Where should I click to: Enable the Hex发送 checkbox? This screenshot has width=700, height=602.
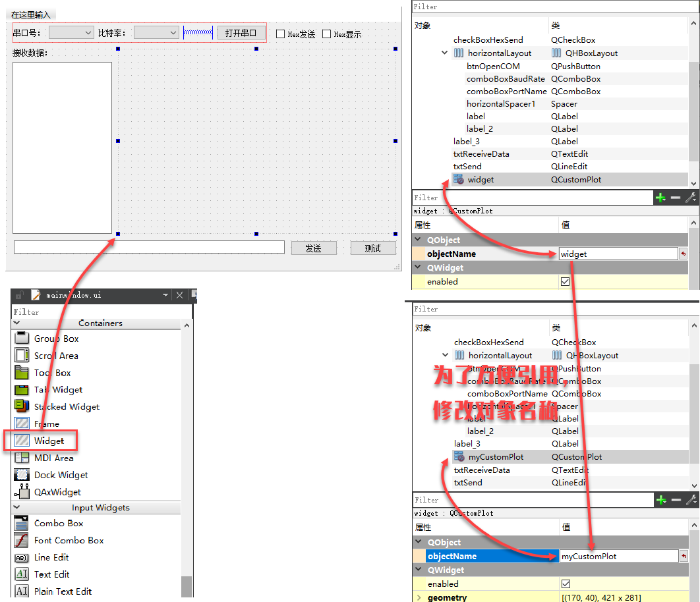(x=280, y=34)
